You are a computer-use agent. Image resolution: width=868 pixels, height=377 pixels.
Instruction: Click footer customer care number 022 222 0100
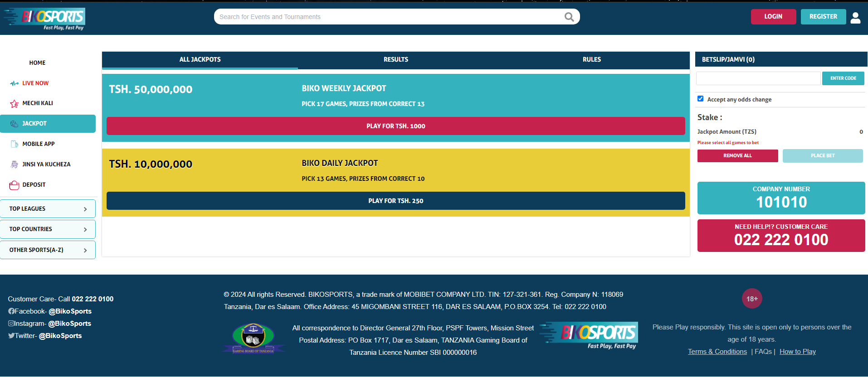[x=93, y=299]
